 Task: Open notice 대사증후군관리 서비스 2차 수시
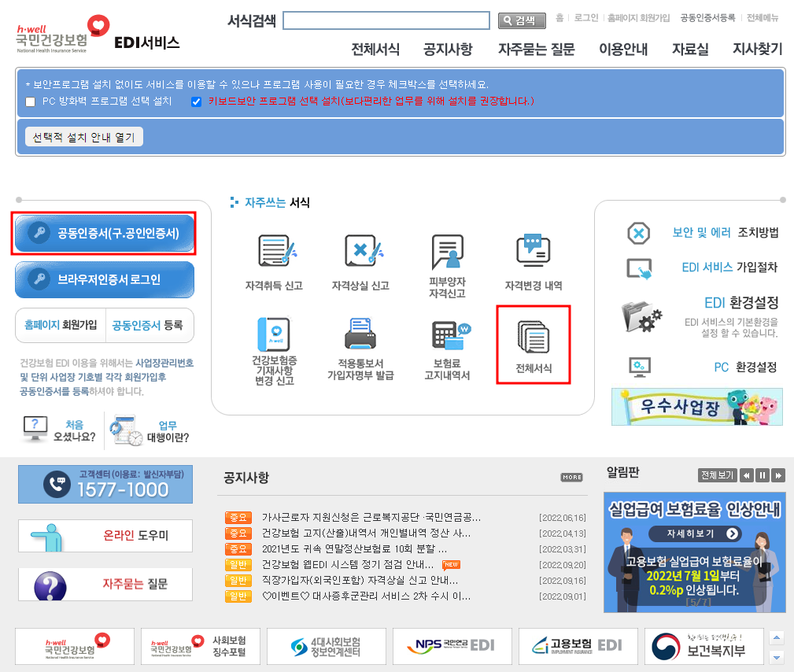[366, 596]
